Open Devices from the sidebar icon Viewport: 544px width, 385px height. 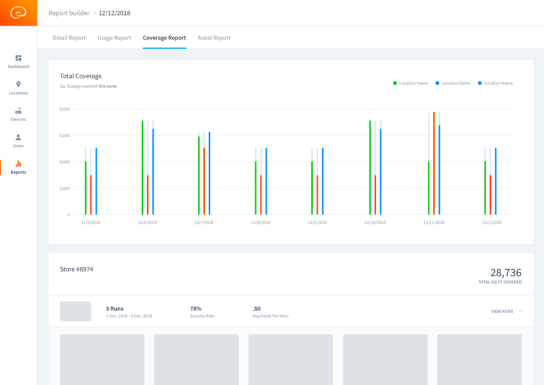pyautogui.click(x=18, y=111)
